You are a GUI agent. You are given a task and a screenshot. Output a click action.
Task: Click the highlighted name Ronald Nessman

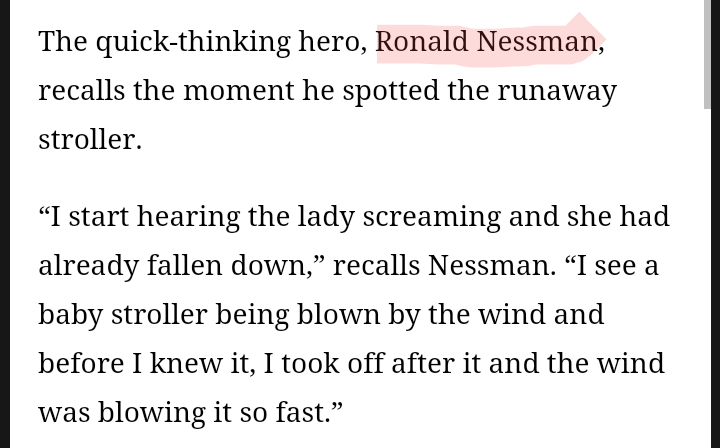[486, 41]
